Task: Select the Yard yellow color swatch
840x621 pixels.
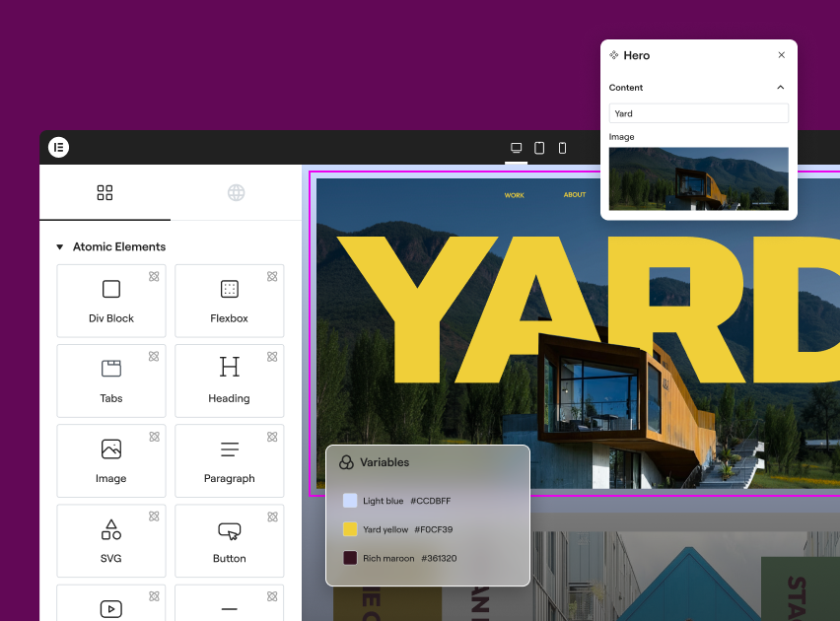Action: tap(350, 529)
